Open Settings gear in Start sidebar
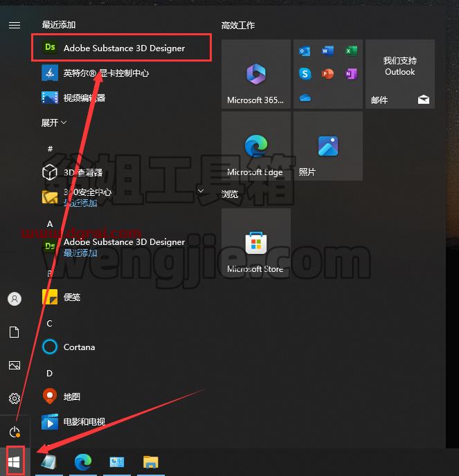This screenshot has height=476, width=459. click(15, 399)
